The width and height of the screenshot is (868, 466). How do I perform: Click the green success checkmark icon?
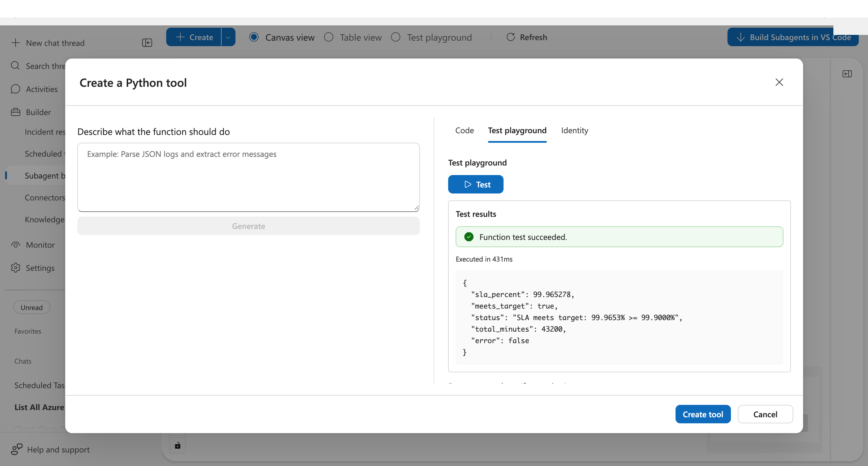469,237
